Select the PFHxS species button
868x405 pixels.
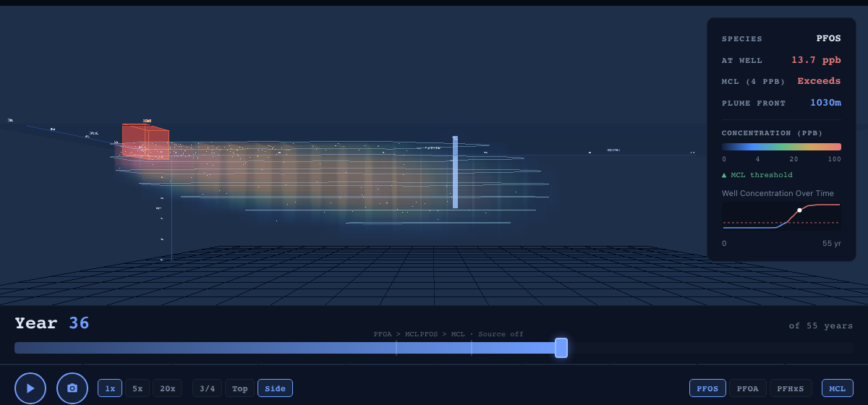click(x=791, y=388)
